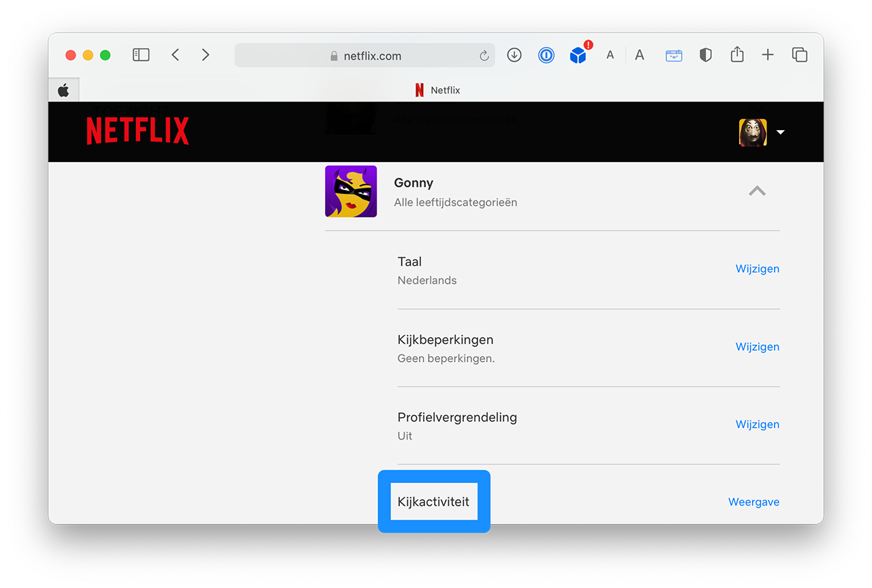The height and width of the screenshot is (588, 872).
Task: Change the Taal language setting
Action: (x=758, y=268)
